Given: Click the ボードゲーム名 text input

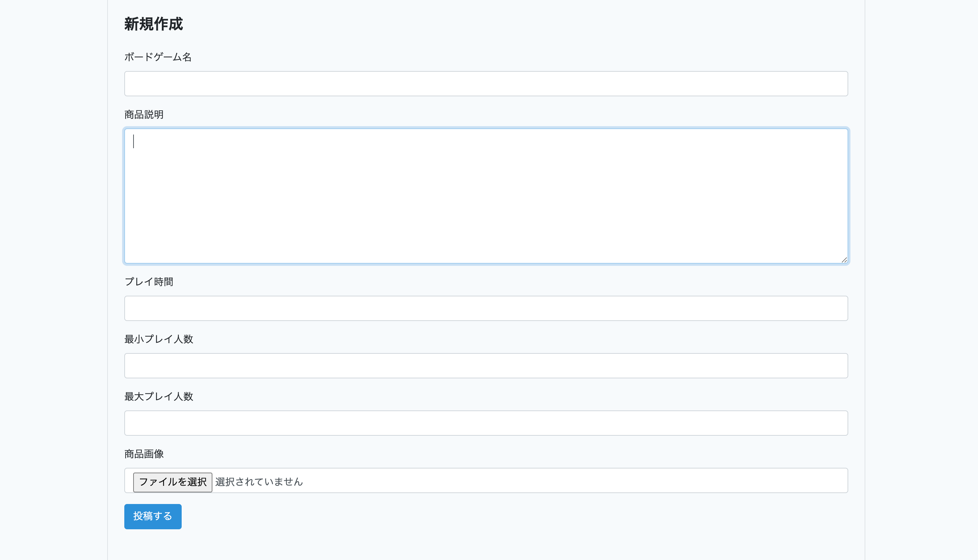Looking at the screenshot, I should coord(486,83).
